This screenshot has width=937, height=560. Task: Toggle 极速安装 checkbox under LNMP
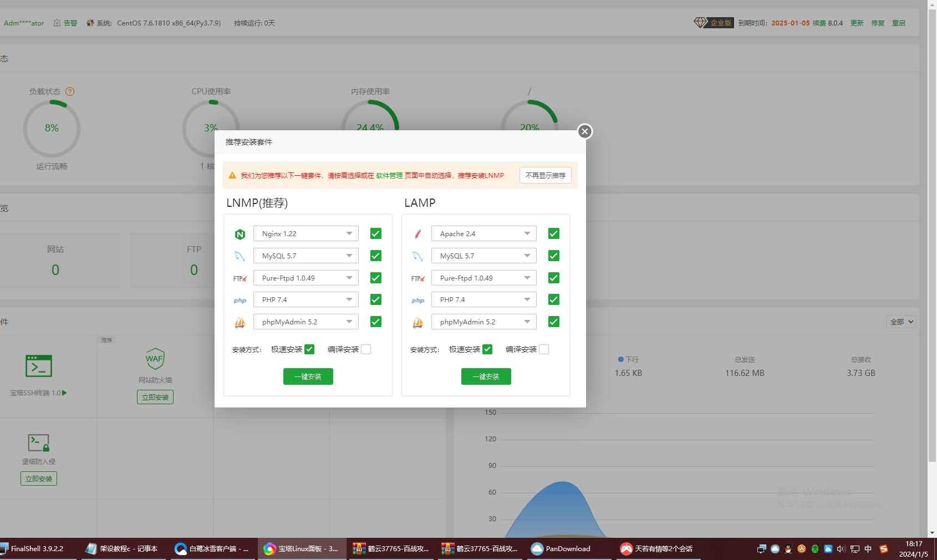point(309,349)
